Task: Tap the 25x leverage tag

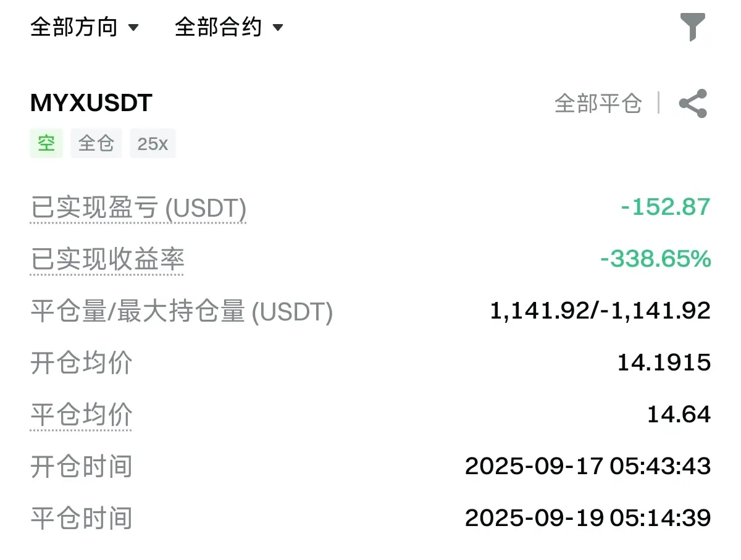Action: [x=153, y=143]
